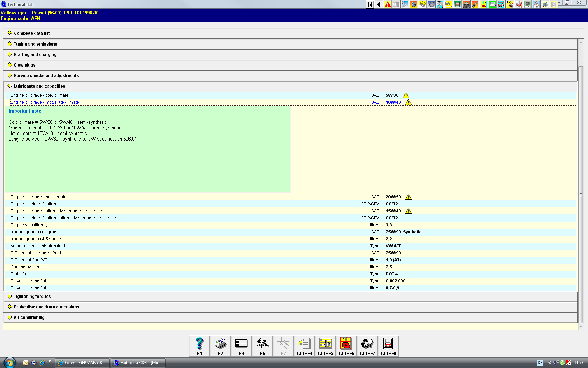
Task: Click the red warning triangle toolbar icon
Action: 387,5
